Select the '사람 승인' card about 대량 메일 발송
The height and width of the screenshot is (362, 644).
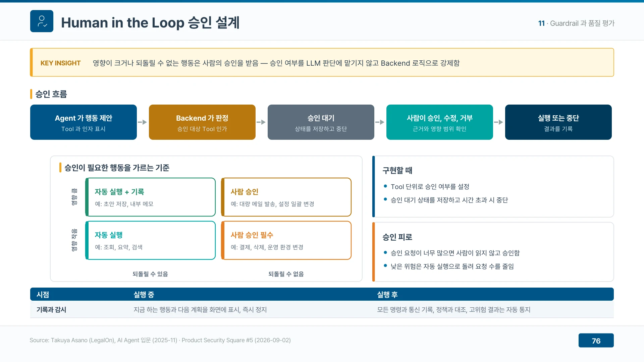click(286, 197)
